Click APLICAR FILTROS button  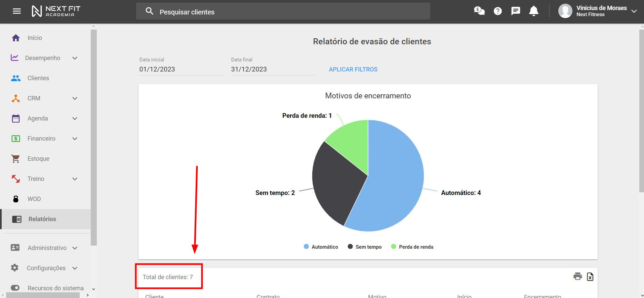point(353,69)
